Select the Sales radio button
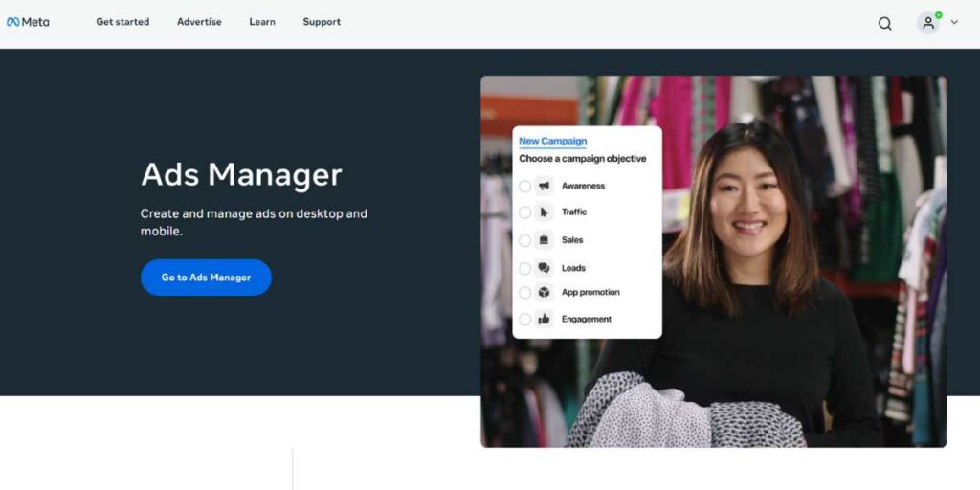Image resolution: width=980 pixels, height=490 pixels. click(525, 240)
